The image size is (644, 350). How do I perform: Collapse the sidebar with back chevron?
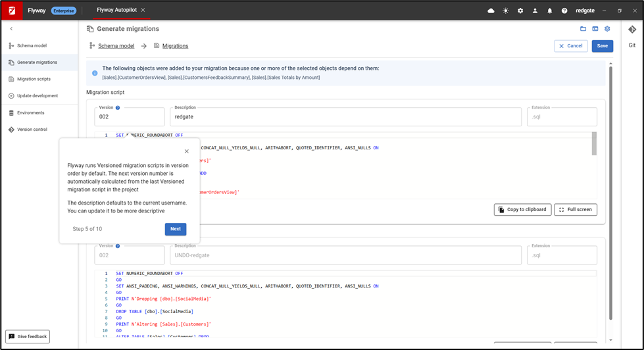11,29
